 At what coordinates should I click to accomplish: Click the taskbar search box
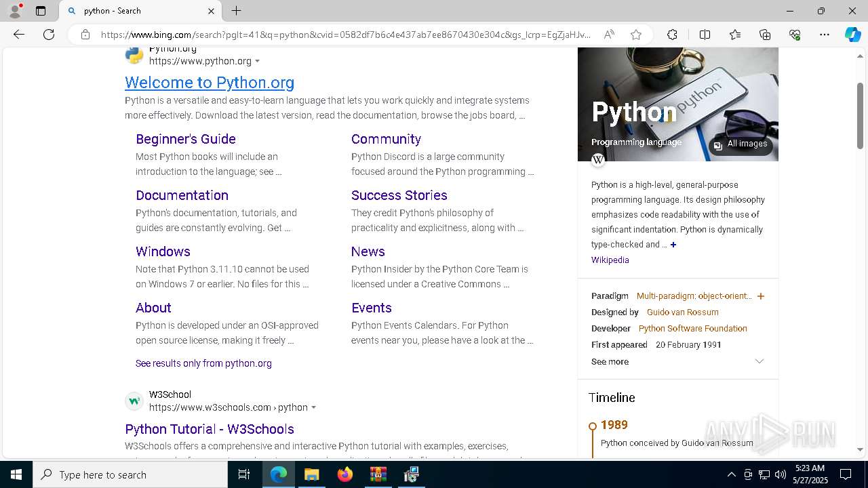click(130, 474)
